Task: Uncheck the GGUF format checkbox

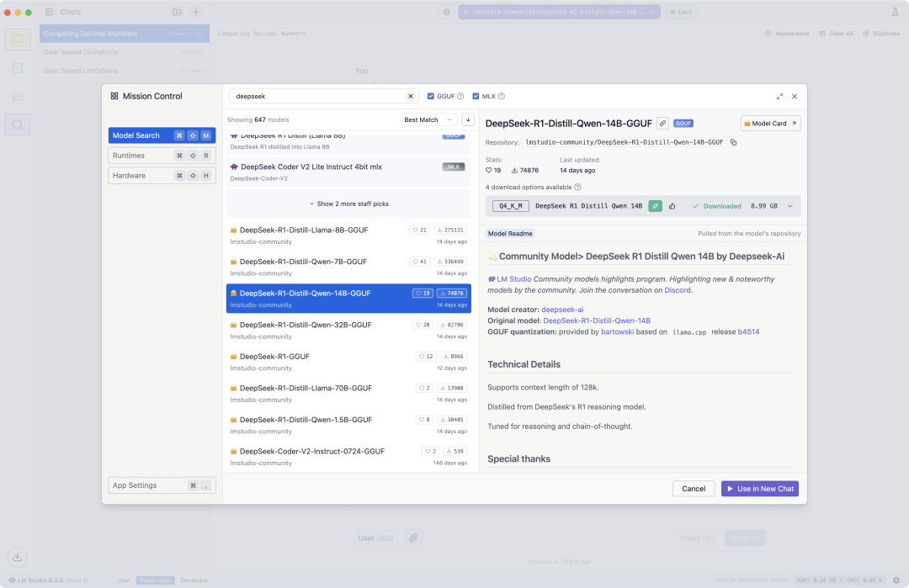Action: pos(431,96)
